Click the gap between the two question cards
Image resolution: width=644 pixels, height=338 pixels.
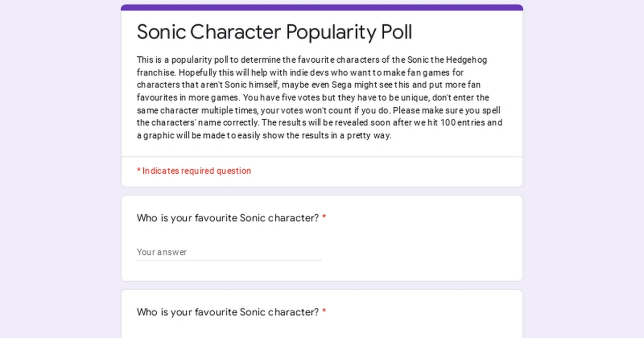point(322,286)
